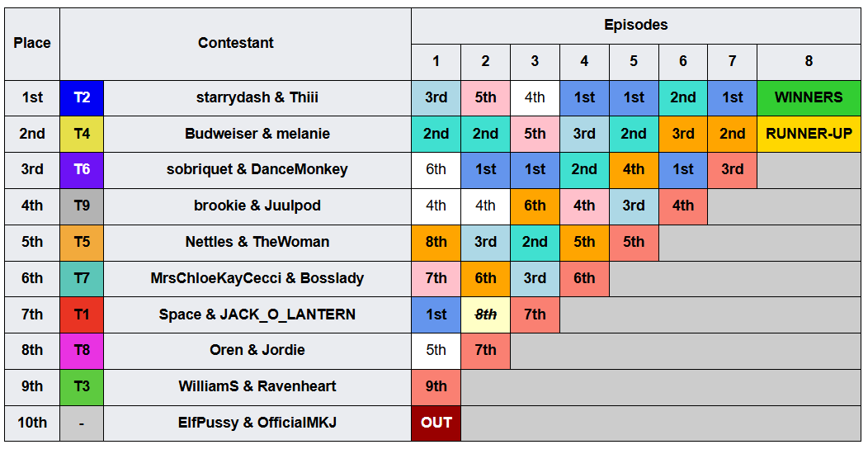Click the green WINNERS cell
Screen dimensions: 868x454
[809, 98]
